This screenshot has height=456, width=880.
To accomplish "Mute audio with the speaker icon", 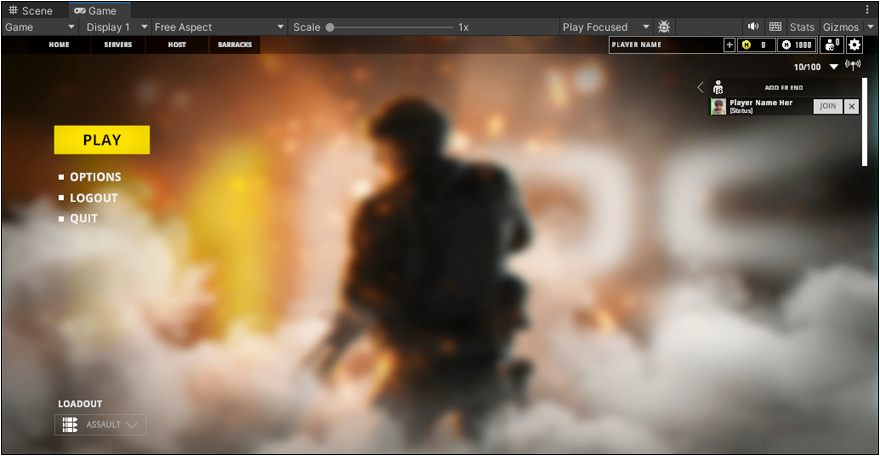I will pyautogui.click(x=753, y=27).
